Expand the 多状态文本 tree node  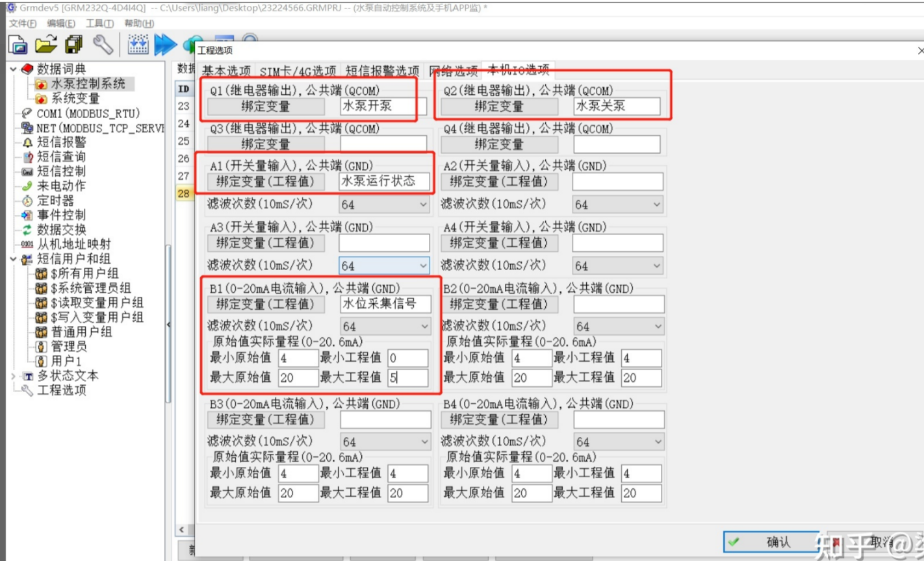[13, 376]
